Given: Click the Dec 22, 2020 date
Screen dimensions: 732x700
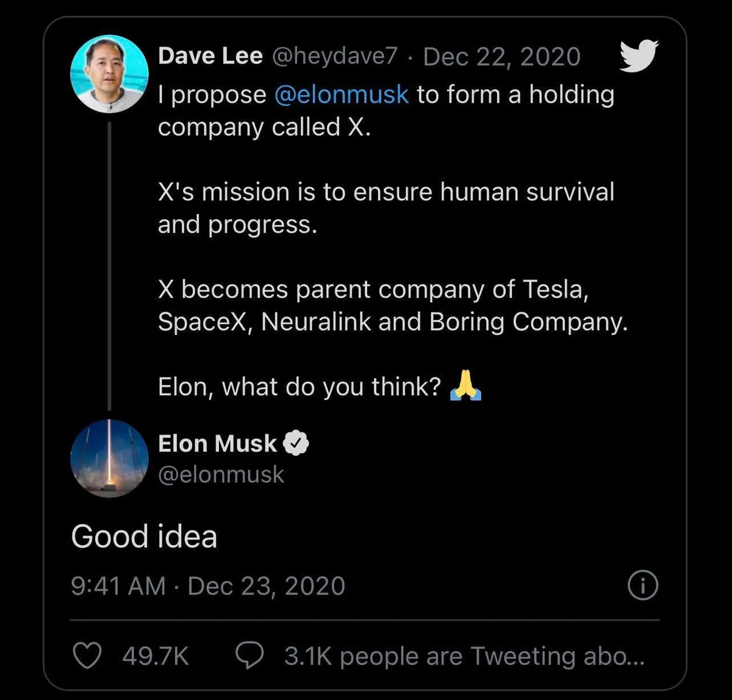Looking at the screenshot, I should 501,56.
